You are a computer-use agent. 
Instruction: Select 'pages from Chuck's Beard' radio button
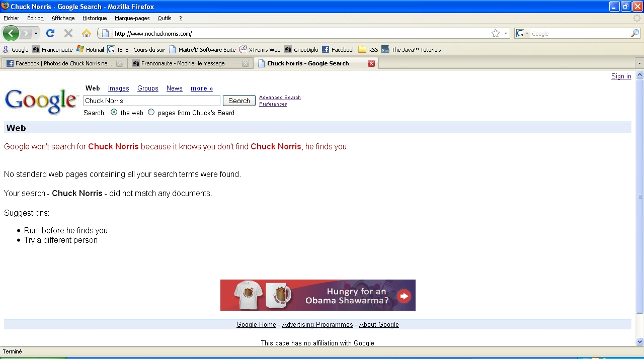[x=151, y=112]
